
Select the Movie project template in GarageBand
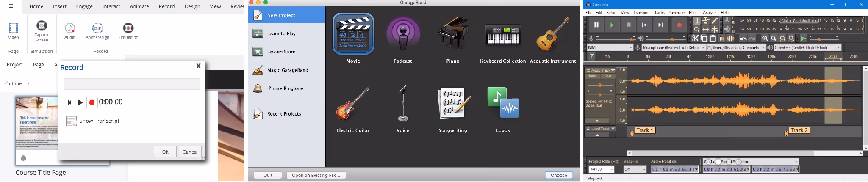(x=353, y=34)
